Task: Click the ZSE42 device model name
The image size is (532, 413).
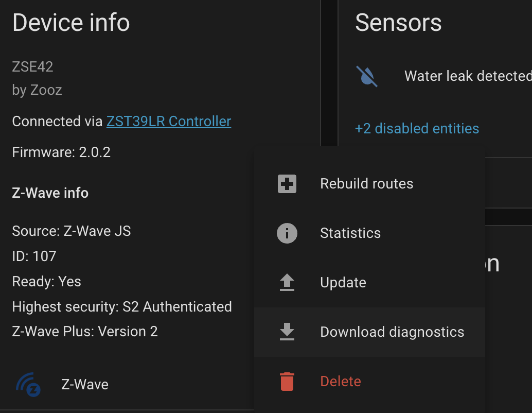Action: [32, 66]
